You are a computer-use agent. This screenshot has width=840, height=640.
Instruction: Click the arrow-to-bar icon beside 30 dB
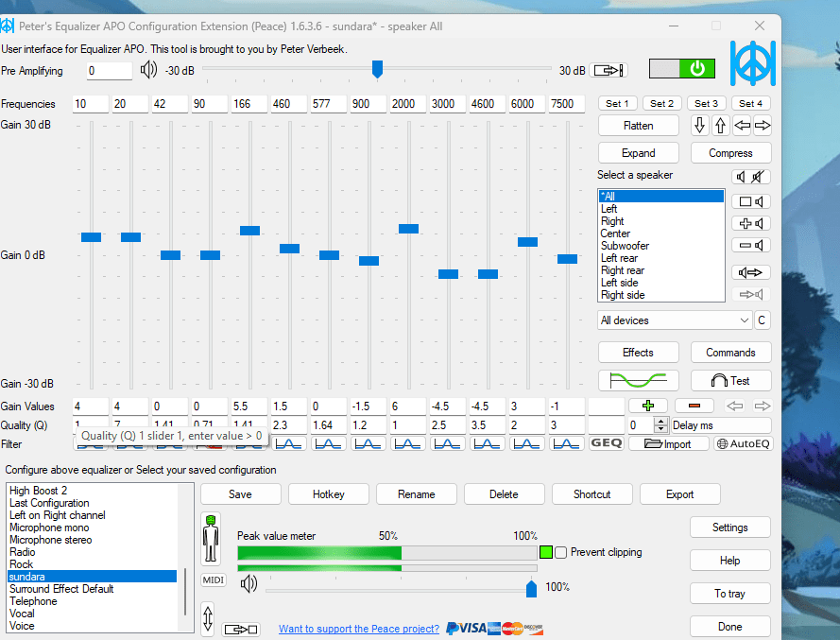[609, 70]
